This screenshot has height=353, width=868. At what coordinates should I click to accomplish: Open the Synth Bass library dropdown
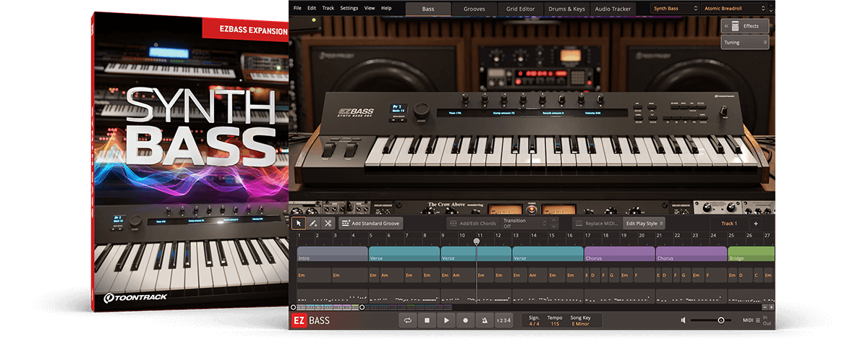pyautogui.click(x=675, y=8)
